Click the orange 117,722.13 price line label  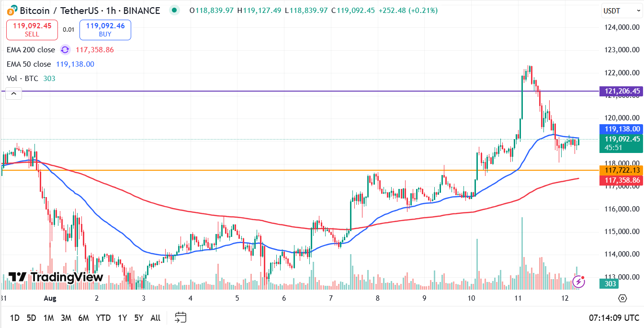pyautogui.click(x=621, y=170)
